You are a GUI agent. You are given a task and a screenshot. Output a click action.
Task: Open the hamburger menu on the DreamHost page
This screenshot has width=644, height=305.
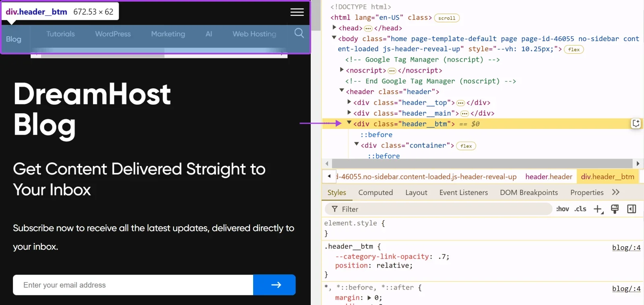click(297, 12)
